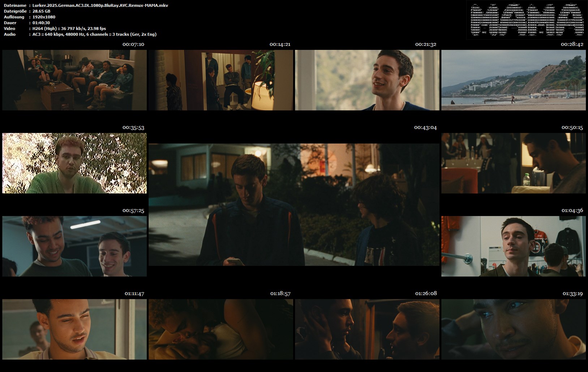
Task: Click the H264 video codec info line
Action: [x=69, y=29]
